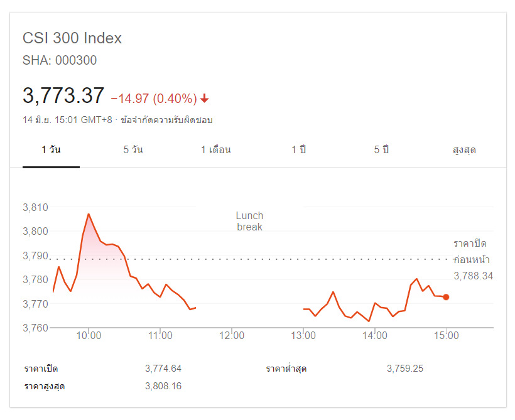This screenshot has height=420, width=515.
Task: Select the 1 วัน tab
Action: click(x=51, y=150)
